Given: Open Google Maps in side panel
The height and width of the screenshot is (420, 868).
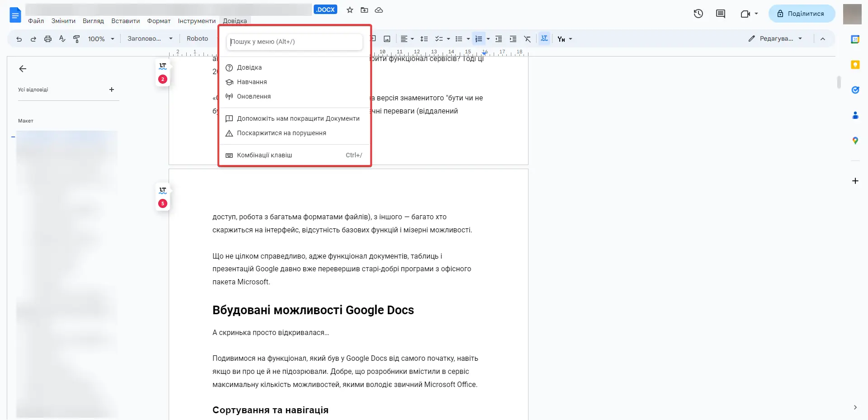Looking at the screenshot, I should 855,141.
